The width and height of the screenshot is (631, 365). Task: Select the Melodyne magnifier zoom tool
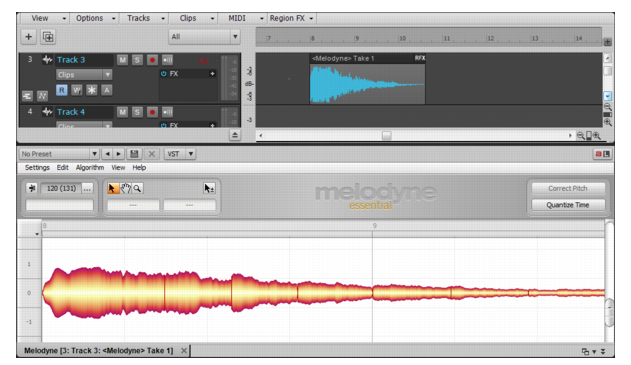pos(137,188)
